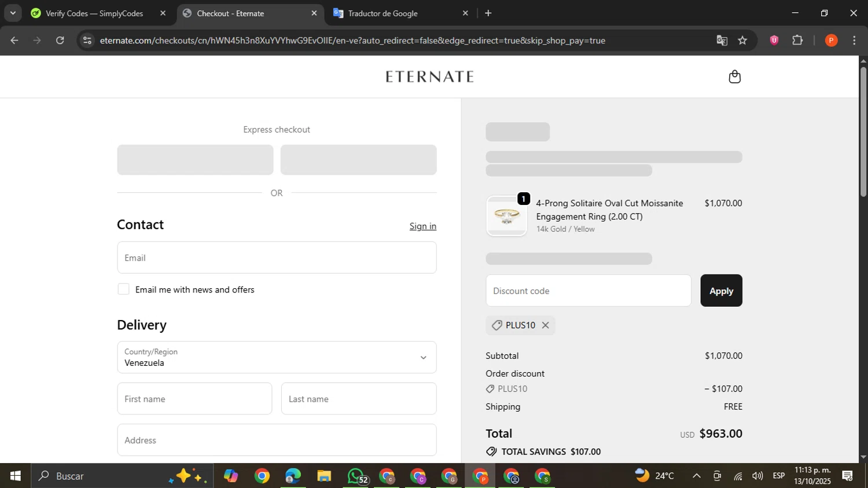Open Copilot from the taskbar

tap(231, 476)
